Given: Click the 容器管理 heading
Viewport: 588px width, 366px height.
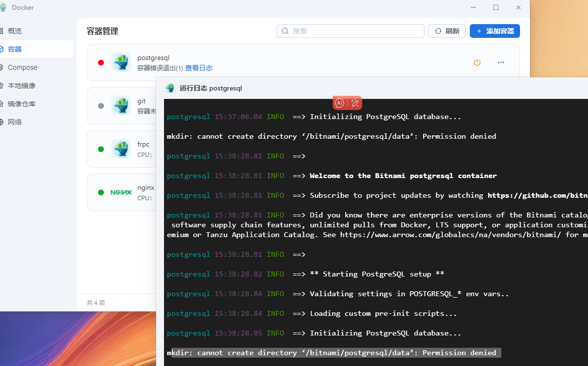Looking at the screenshot, I should pos(102,31).
